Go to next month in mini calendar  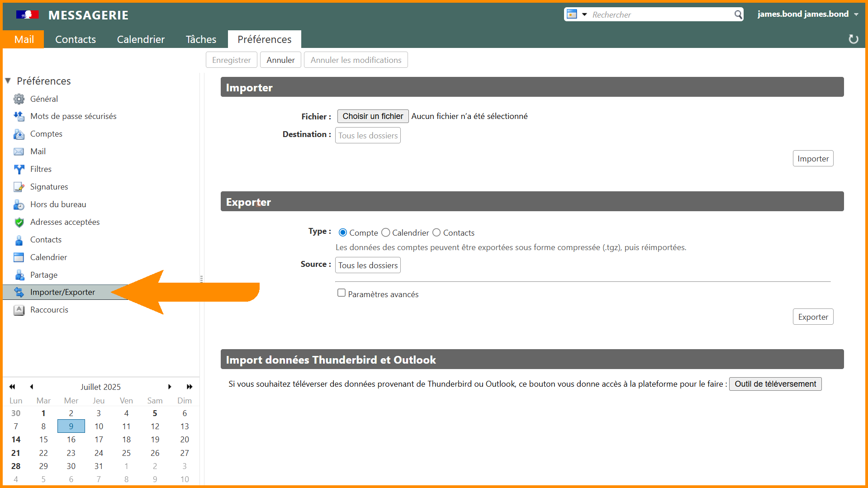170,387
